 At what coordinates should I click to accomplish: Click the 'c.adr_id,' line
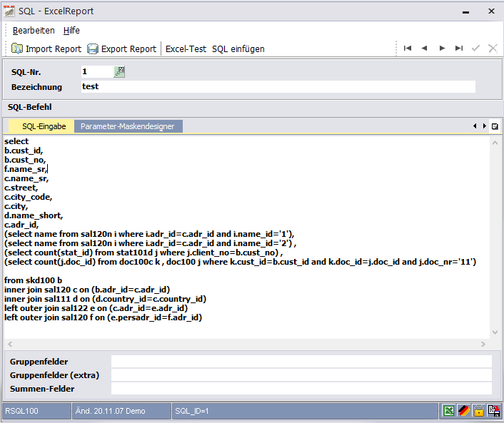click(x=21, y=225)
